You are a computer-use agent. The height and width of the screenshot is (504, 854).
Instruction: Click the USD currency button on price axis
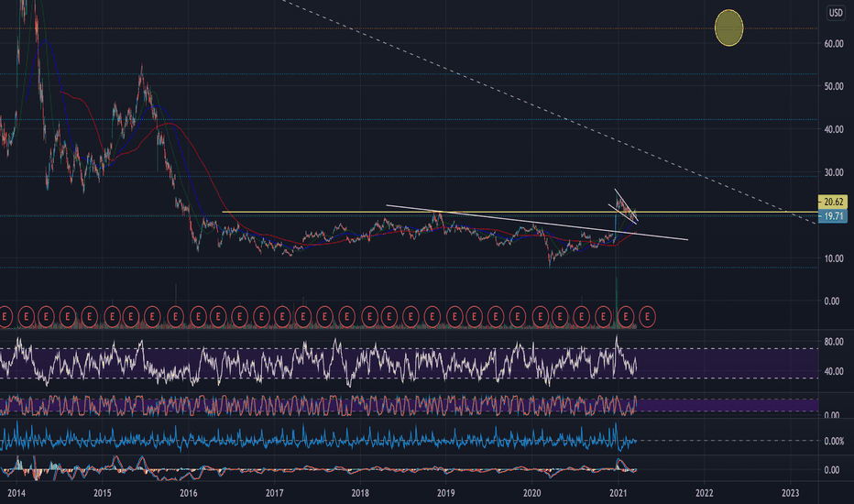tap(836, 13)
